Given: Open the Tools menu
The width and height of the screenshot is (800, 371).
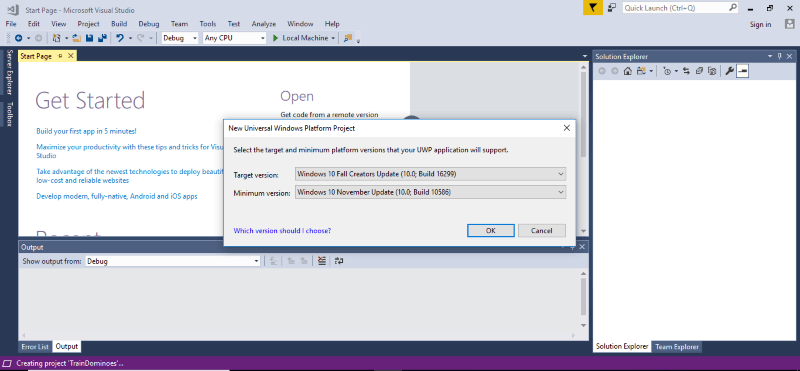Looking at the screenshot, I should coord(208,23).
